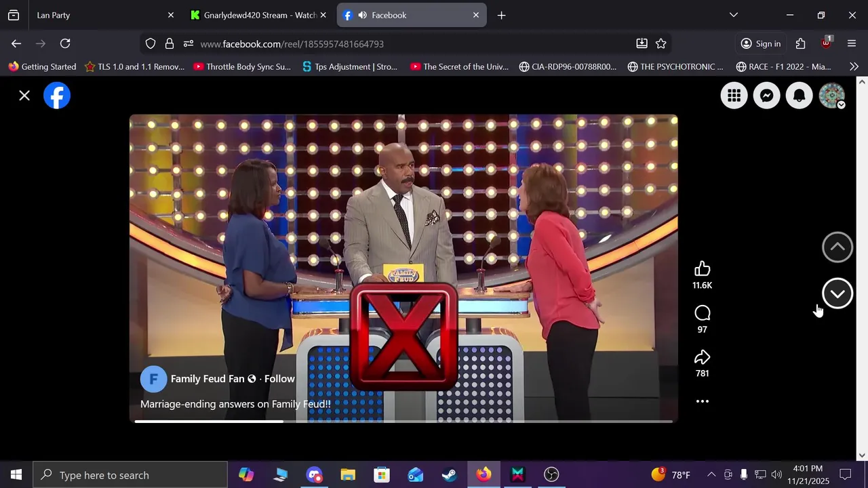Open Messenger icon
Image resolution: width=868 pixels, height=488 pixels.
(766, 96)
